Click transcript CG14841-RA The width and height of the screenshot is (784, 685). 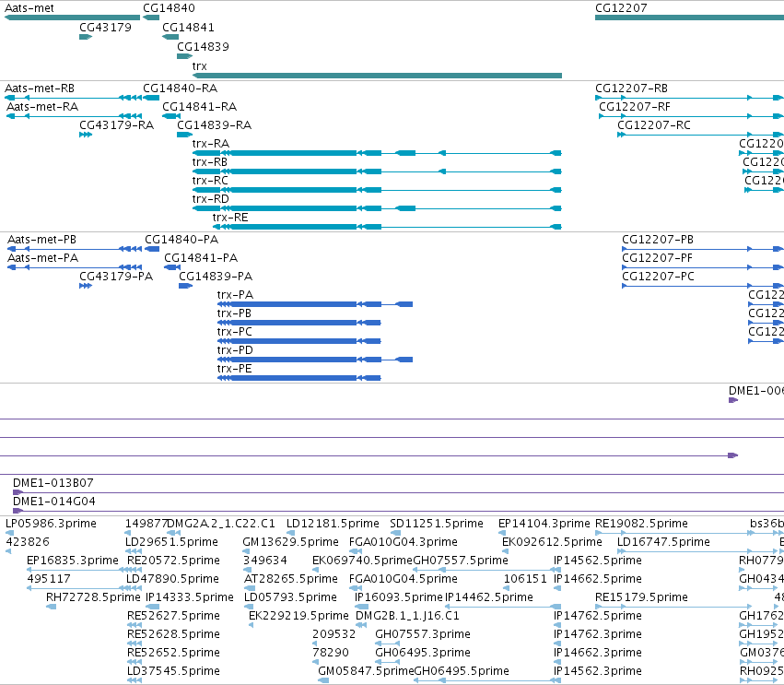click(171, 116)
